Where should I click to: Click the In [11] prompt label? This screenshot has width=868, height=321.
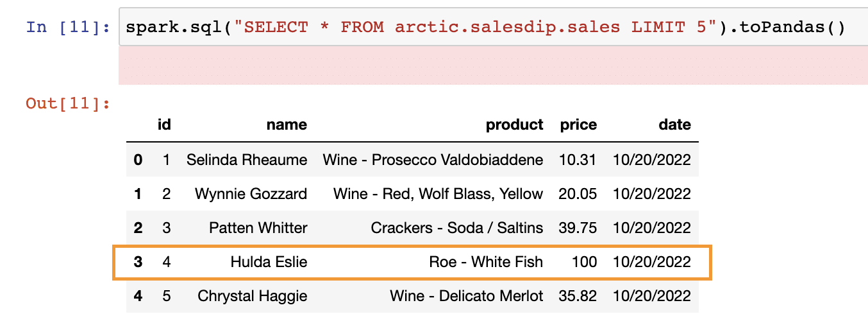click(x=68, y=28)
